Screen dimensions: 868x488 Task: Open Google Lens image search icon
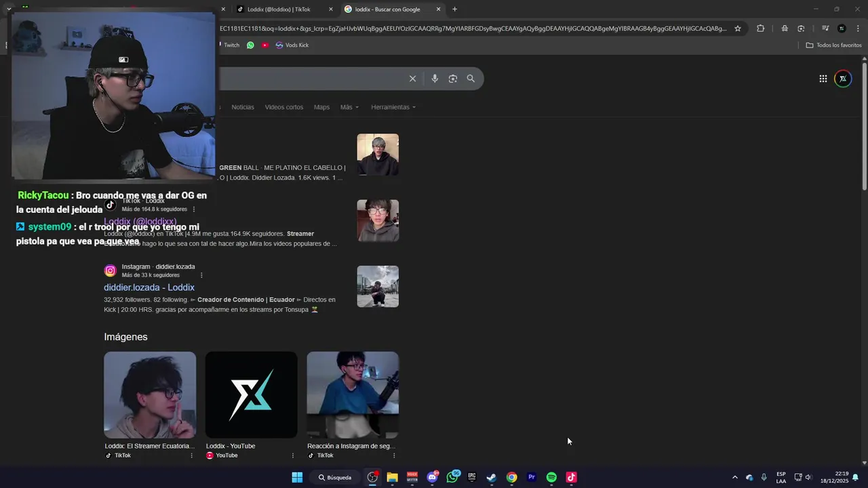click(453, 79)
